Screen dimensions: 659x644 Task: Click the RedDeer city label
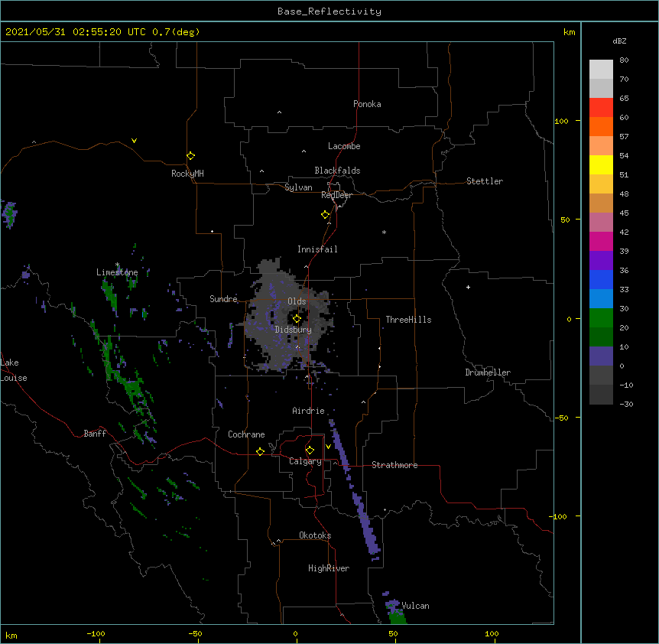pos(336,195)
